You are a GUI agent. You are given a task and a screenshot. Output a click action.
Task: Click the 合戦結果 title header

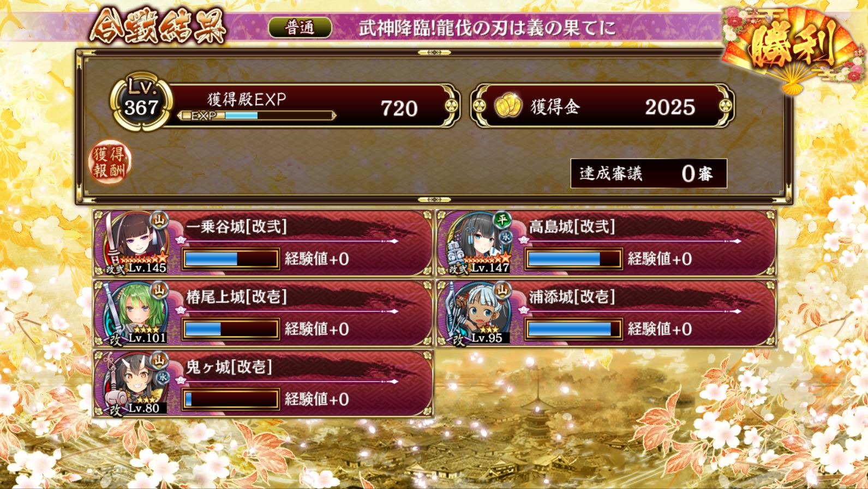point(158,26)
